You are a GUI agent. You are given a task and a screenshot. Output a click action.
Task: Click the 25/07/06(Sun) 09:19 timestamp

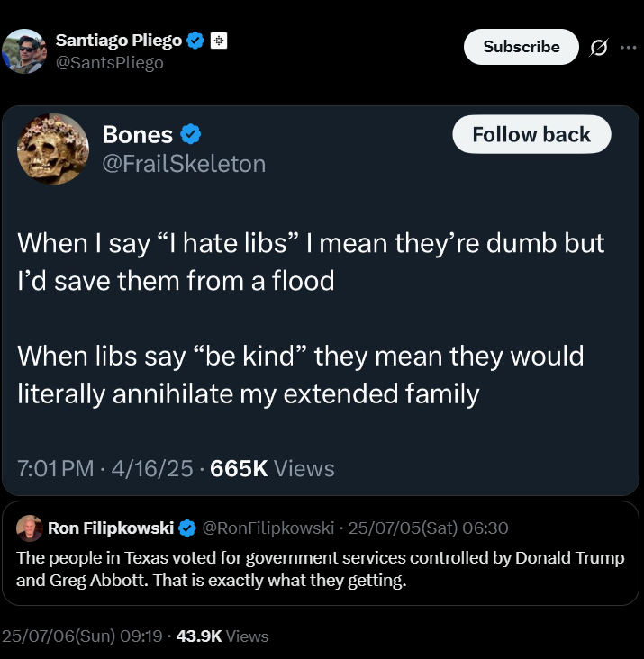pyautogui.click(x=82, y=636)
